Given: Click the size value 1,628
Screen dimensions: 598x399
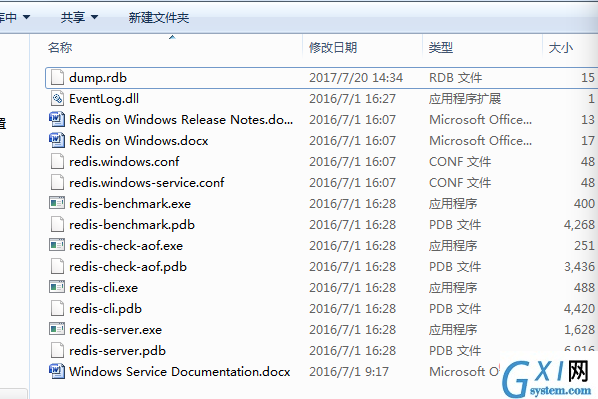Looking at the screenshot, I should tap(579, 330).
